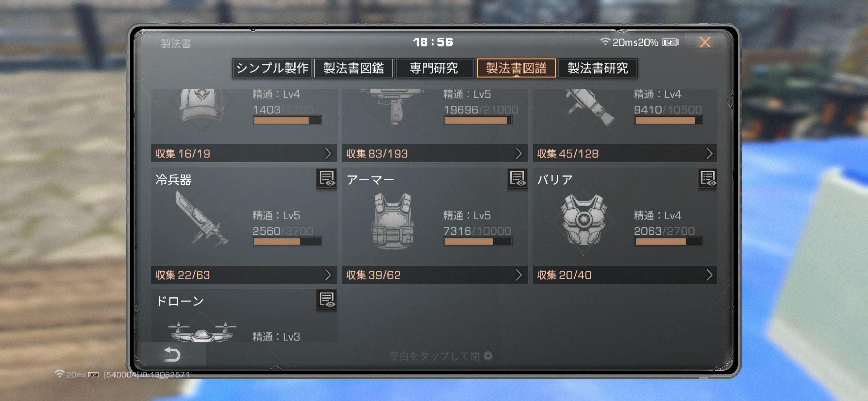Click the drone image icon
This screenshot has height=401, width=868.
[202, 332]
